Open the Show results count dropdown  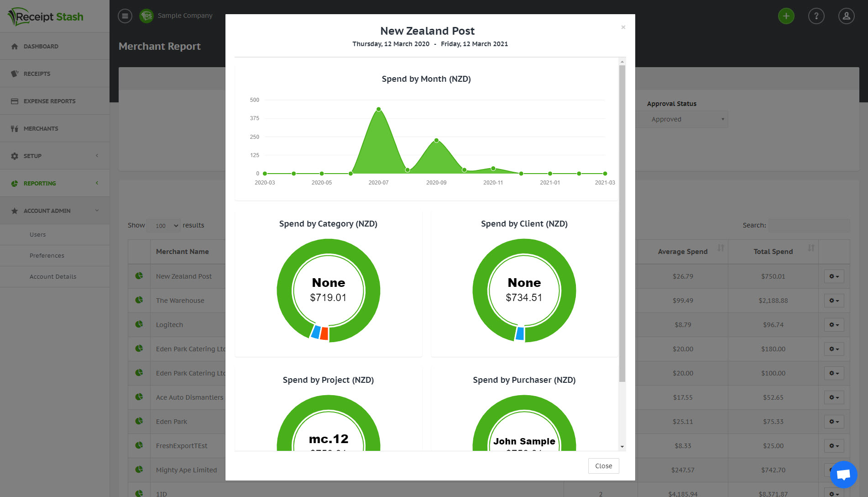164,226
